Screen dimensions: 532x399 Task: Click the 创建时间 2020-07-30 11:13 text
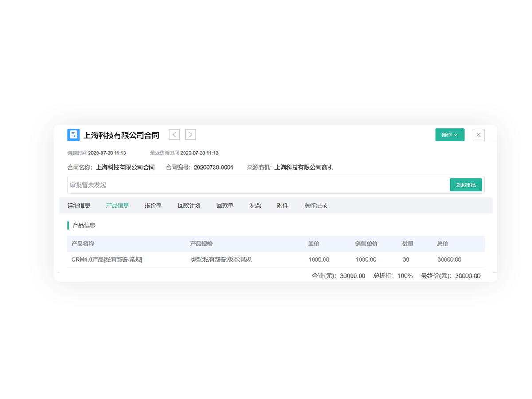[x=97, y=153]
